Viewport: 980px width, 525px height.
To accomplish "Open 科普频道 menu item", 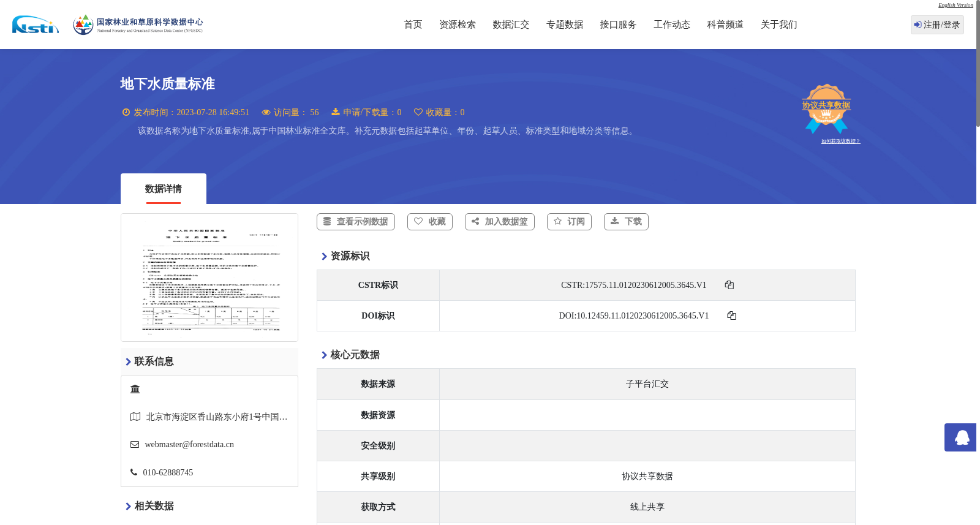I will [x=725, y=25].
